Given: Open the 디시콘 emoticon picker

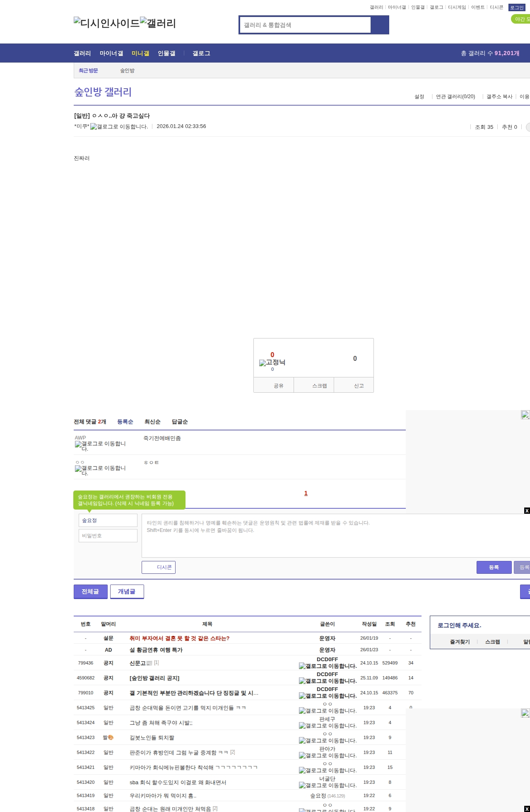Looking at the screenshot, I should pyautogui.click(x=159, y=567).
